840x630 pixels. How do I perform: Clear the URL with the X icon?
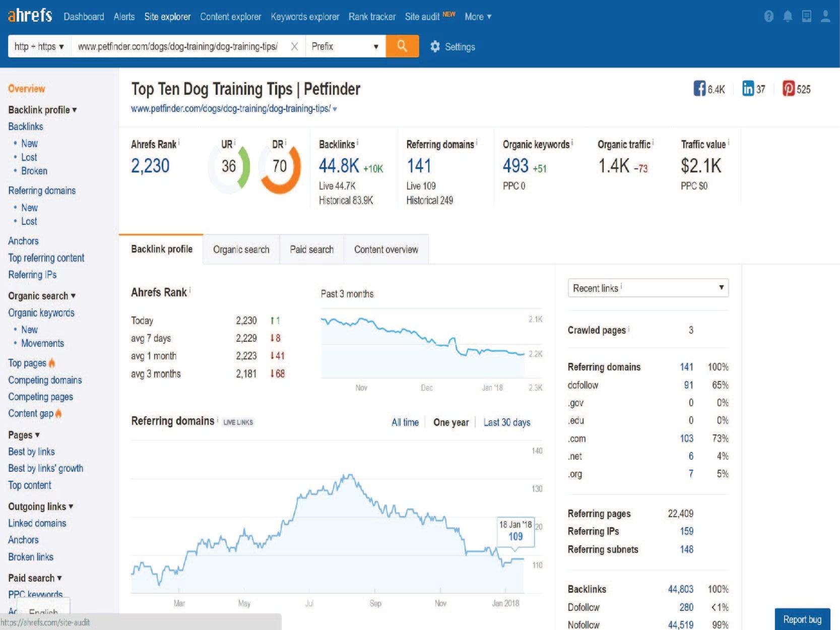tap(295, 47)
